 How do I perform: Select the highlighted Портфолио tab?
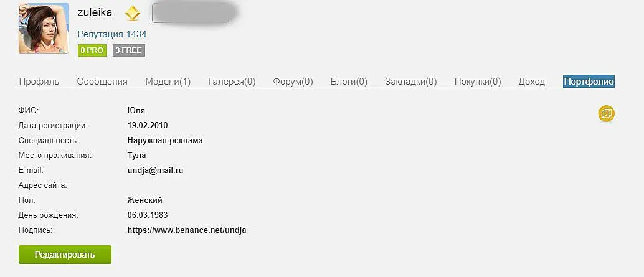click(589, 82)
